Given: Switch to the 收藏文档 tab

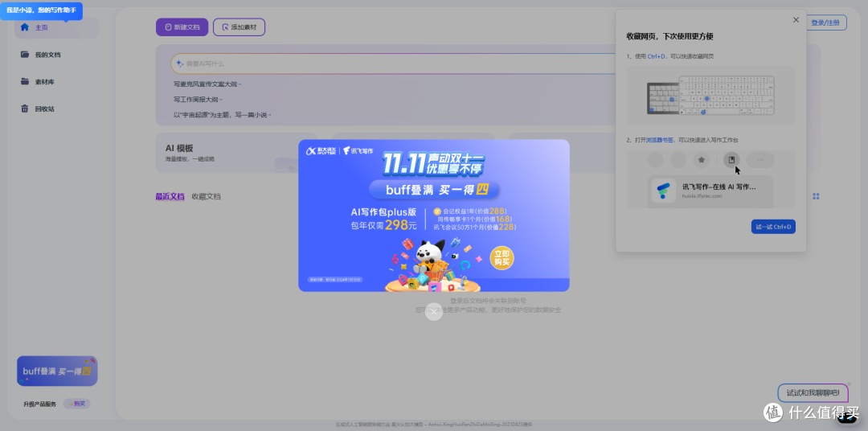Looking at the screenshot, I should pyautogui.click(x=206, y=197).
